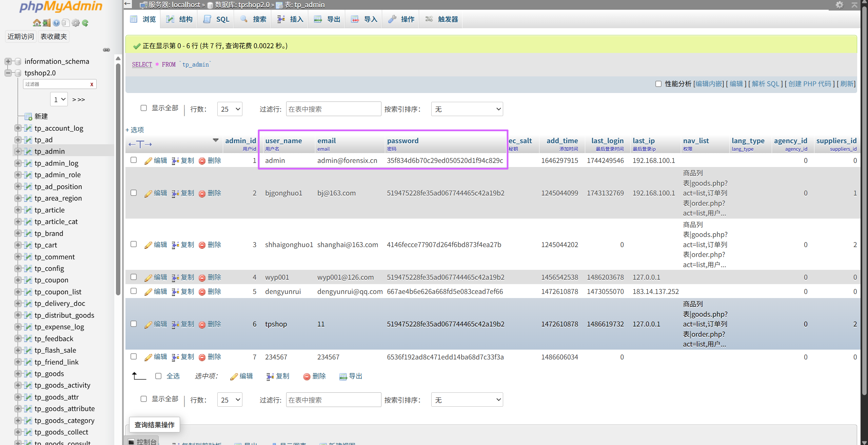868x445 pixels.
Task: Expand the + 选项 options link
Action: click(135, 130)
